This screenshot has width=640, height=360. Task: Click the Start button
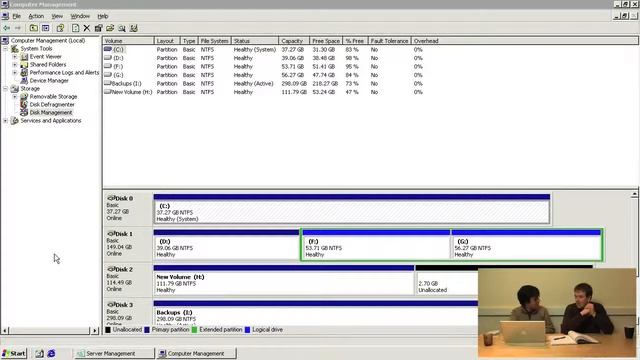coord(14,353)
